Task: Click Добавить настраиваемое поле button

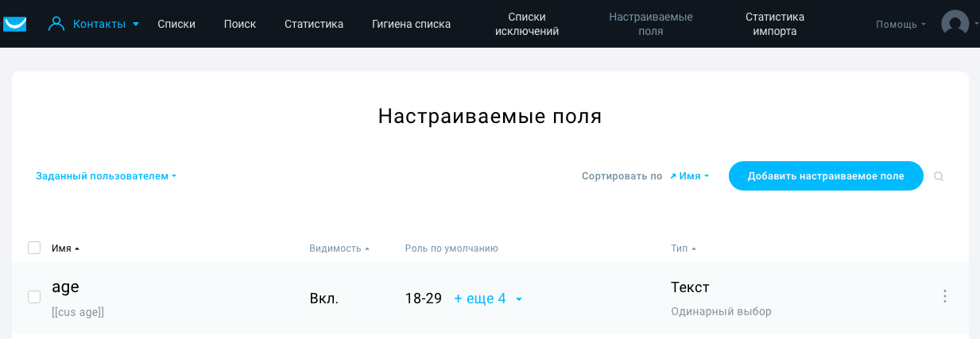Action: click(826, 176)
